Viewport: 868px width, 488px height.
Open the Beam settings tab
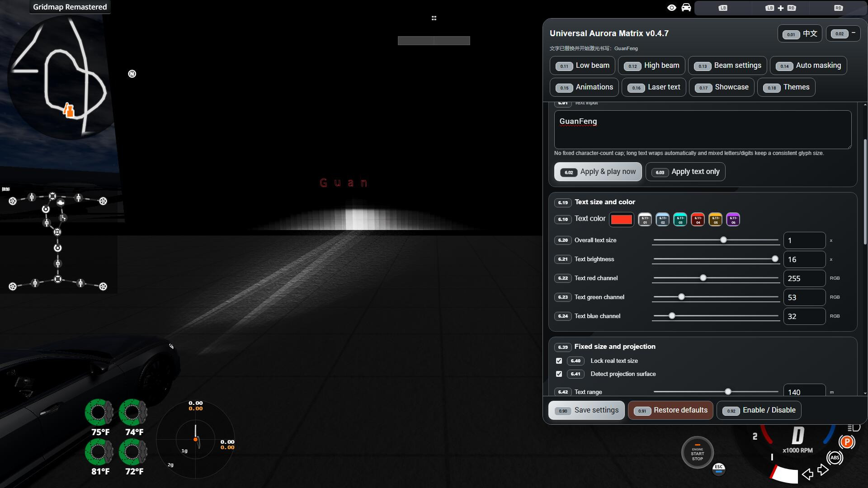[727, 66]
